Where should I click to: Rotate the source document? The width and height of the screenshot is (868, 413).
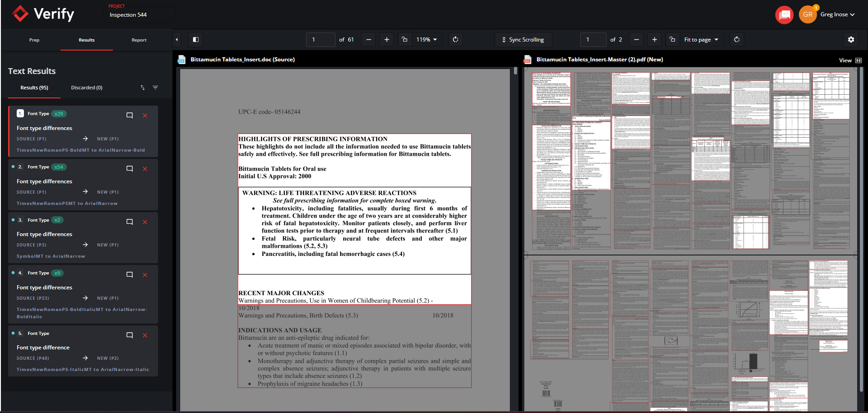pyautogui.click(x=455, y=40)
